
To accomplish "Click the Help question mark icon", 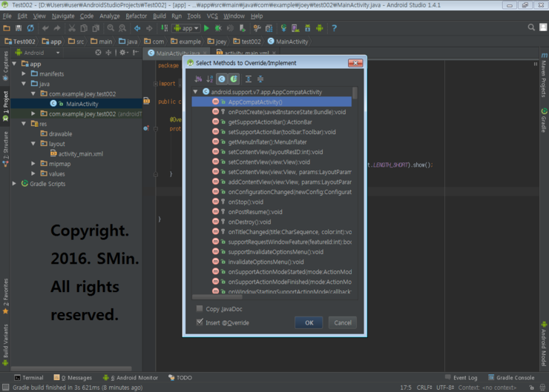I will (334, 28).
